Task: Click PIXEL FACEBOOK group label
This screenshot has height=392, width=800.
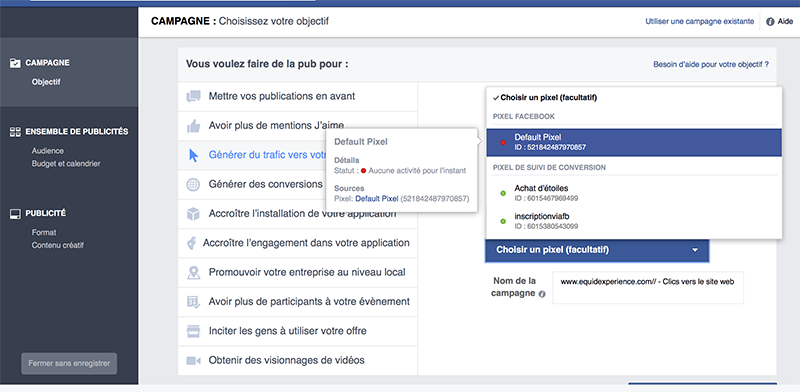Action: pyautogui.click(x=524, y=116)
